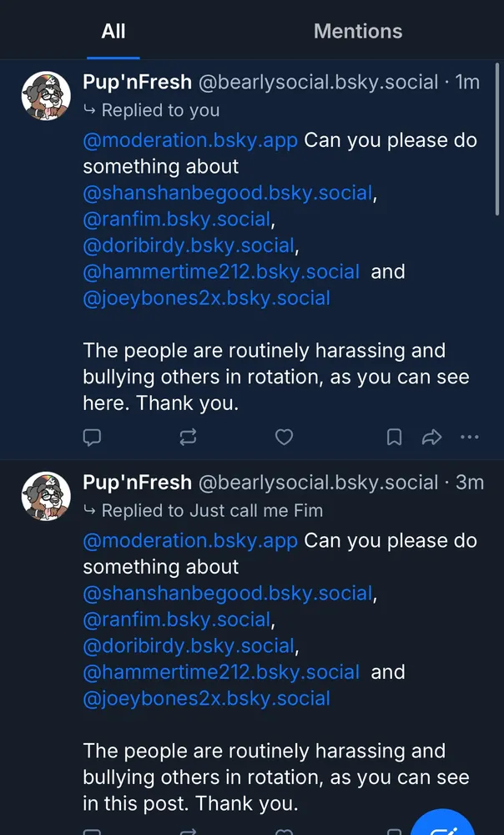Open more options for first post
Screen dimensions: 504x835
[x=470, y=437]
